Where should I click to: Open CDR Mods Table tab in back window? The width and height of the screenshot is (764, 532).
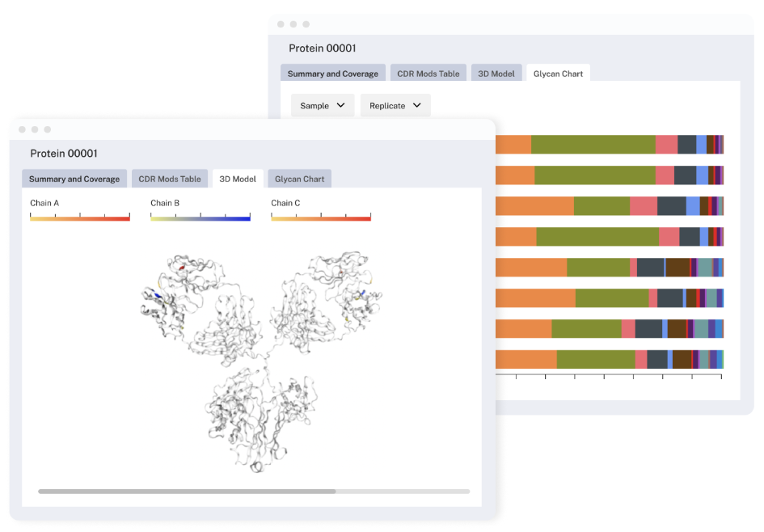point(428,74)
